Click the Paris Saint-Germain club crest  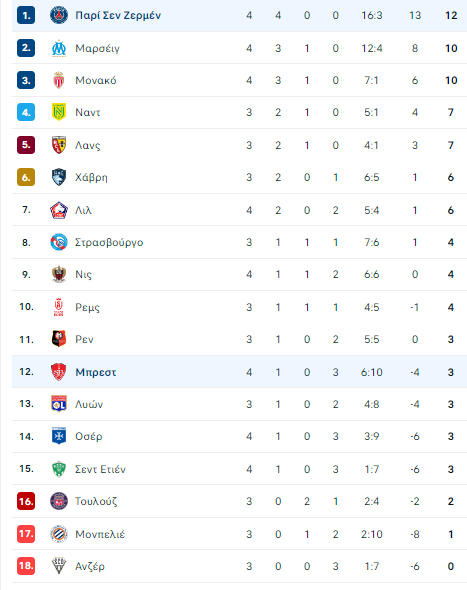[59, 15]
